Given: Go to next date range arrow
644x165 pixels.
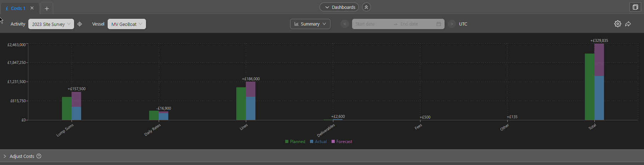Looking at the screenshot, I should click(452, 24).
